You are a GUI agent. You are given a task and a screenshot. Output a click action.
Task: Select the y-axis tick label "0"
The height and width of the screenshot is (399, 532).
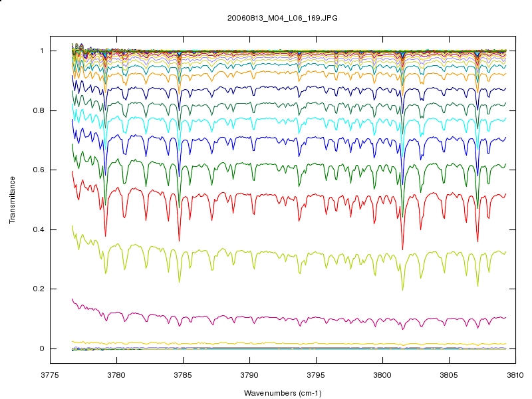42,348
